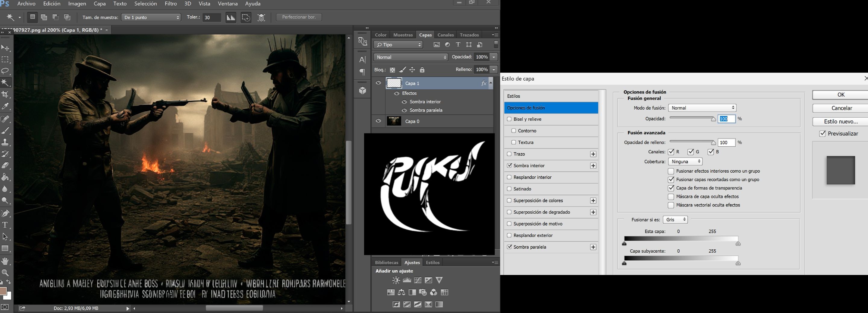Expand the Fusionar si es dropdown
868x313 pixels.
coord(675,219)
